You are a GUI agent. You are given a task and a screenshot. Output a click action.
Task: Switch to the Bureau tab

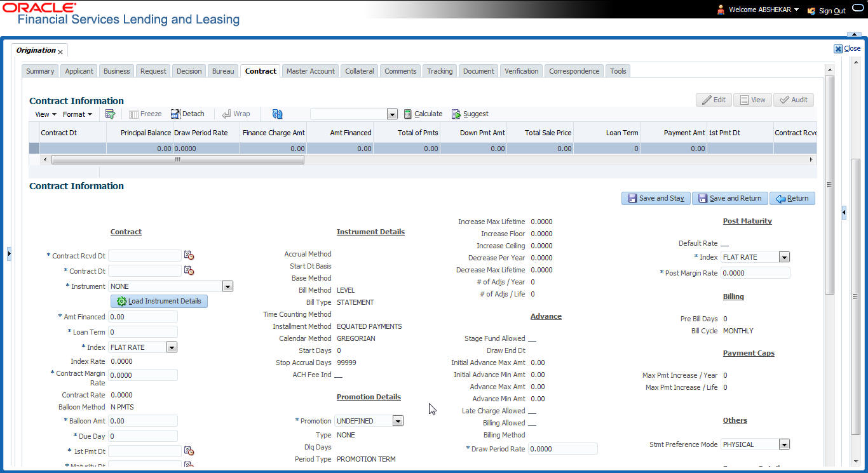(223, 71)
